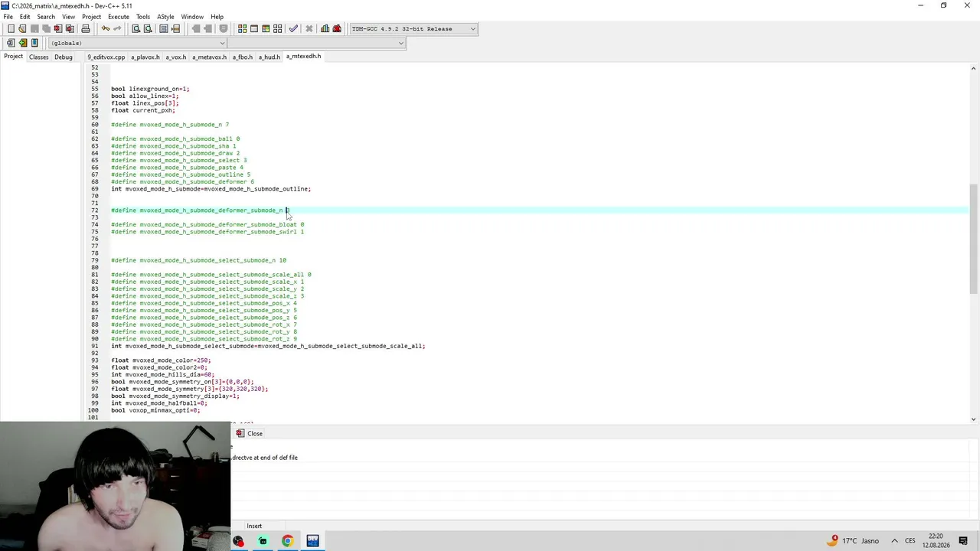Show hidden system tray icons chevron
The width and height of the screenshot is (980, 551).
[894, 541]
